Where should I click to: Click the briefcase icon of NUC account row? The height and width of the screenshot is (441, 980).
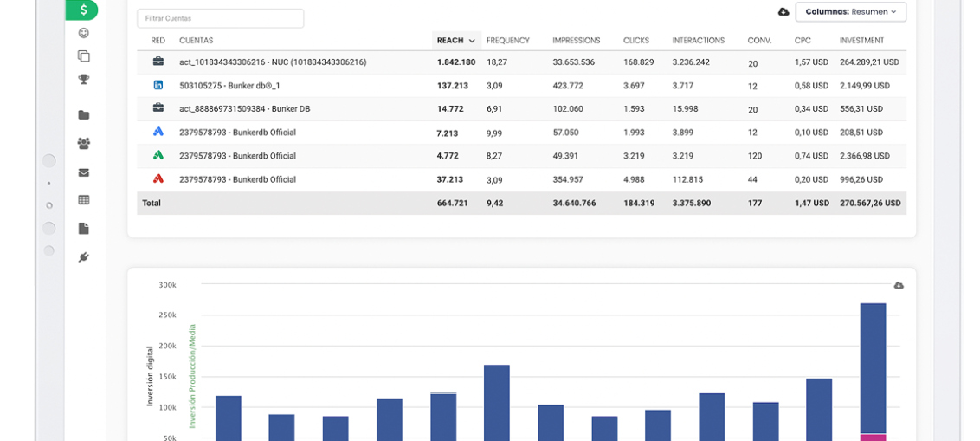[158, 62]
